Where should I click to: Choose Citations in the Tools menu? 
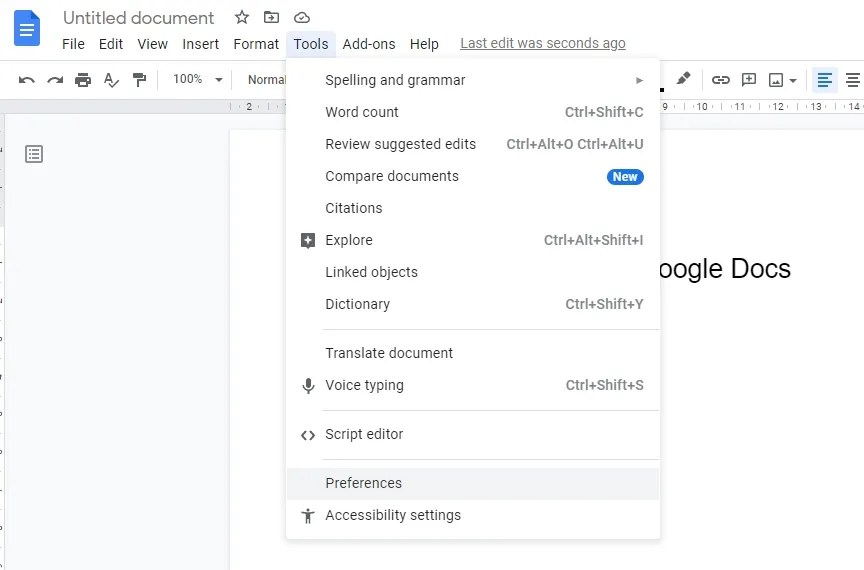[473, 208]
